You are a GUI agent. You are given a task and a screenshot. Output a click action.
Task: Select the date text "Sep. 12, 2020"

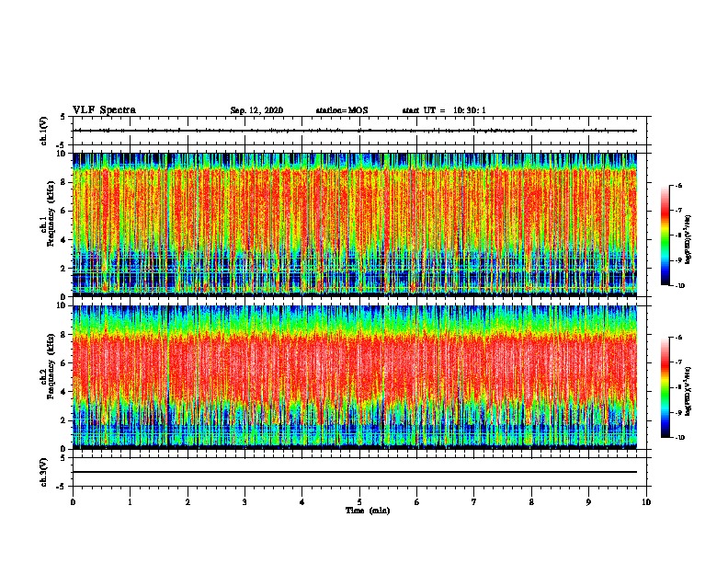click(256, 110)
